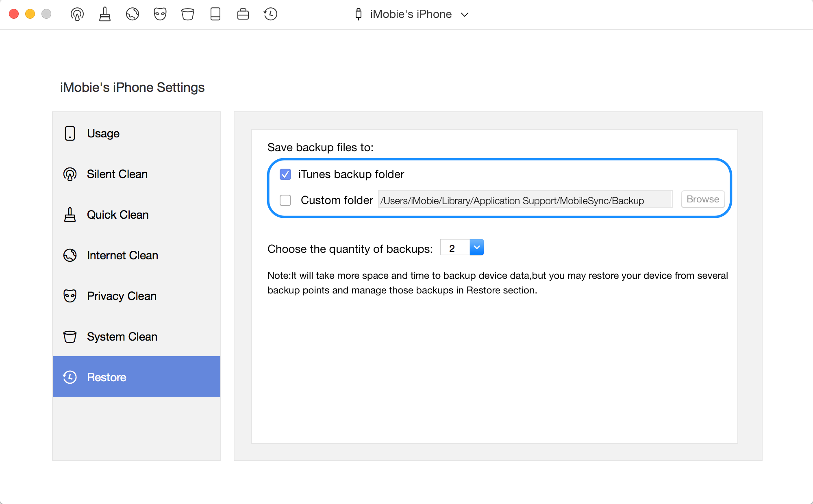Go to Privacy Clean settings in sidebar
This screenshot has height=504, width=813.
pos(137,296)
